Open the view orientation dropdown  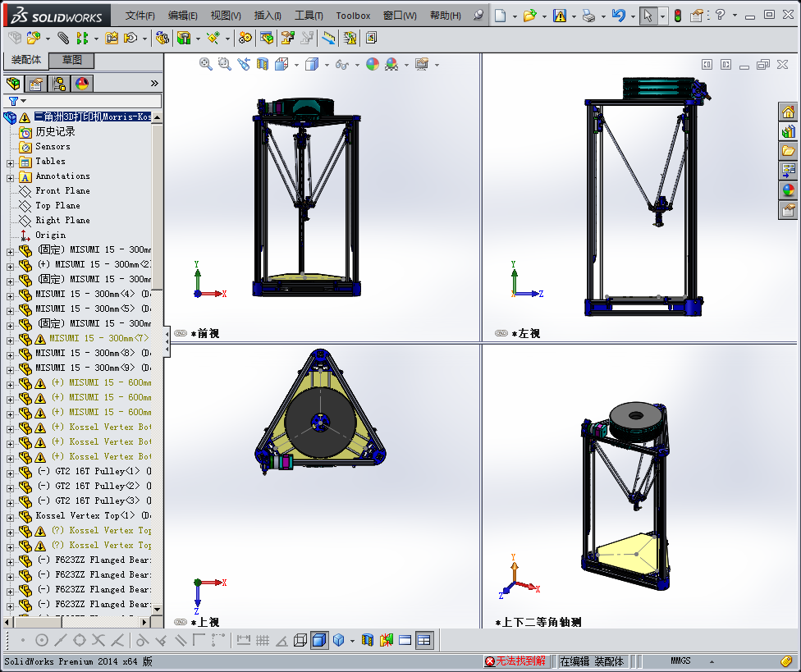click(x=295, y=64)
